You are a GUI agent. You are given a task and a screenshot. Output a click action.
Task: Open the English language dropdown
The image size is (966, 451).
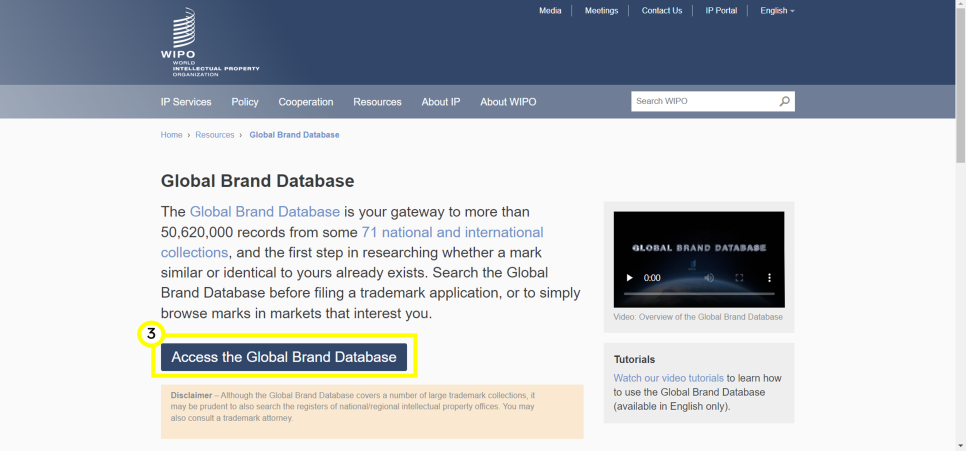click(x=777, y=10)
